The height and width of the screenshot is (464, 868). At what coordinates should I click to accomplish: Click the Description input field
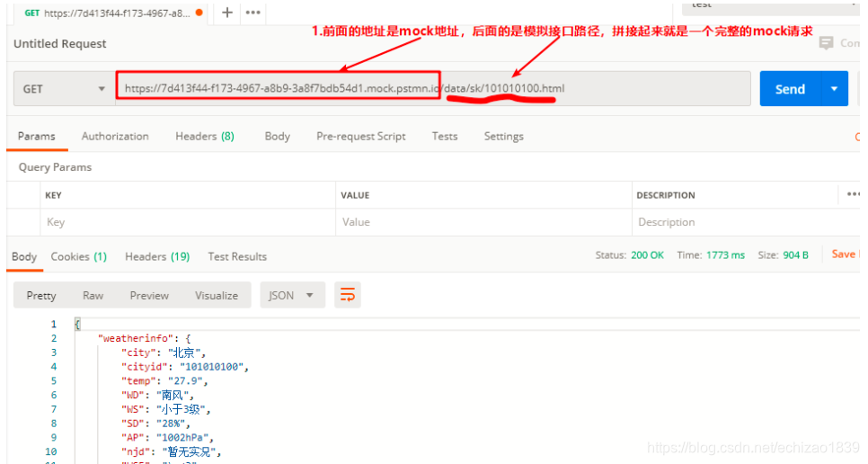pos(746,222)
